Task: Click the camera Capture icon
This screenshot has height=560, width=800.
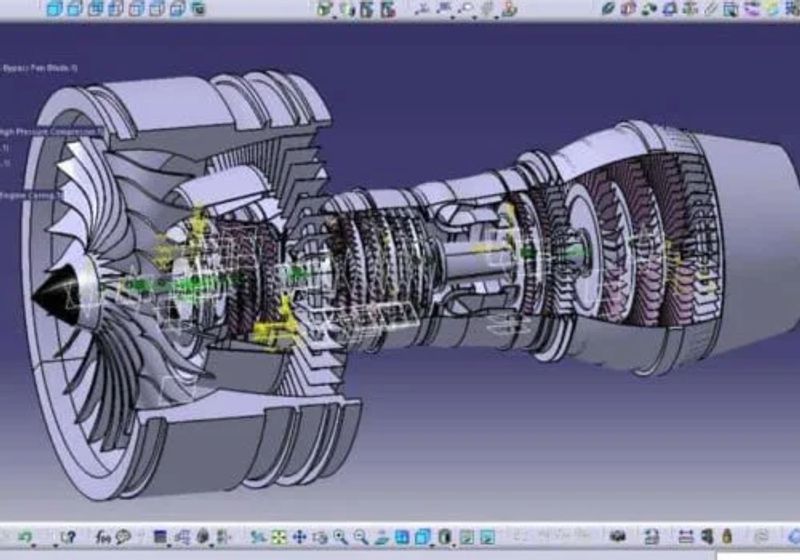Action: [618, 536]
